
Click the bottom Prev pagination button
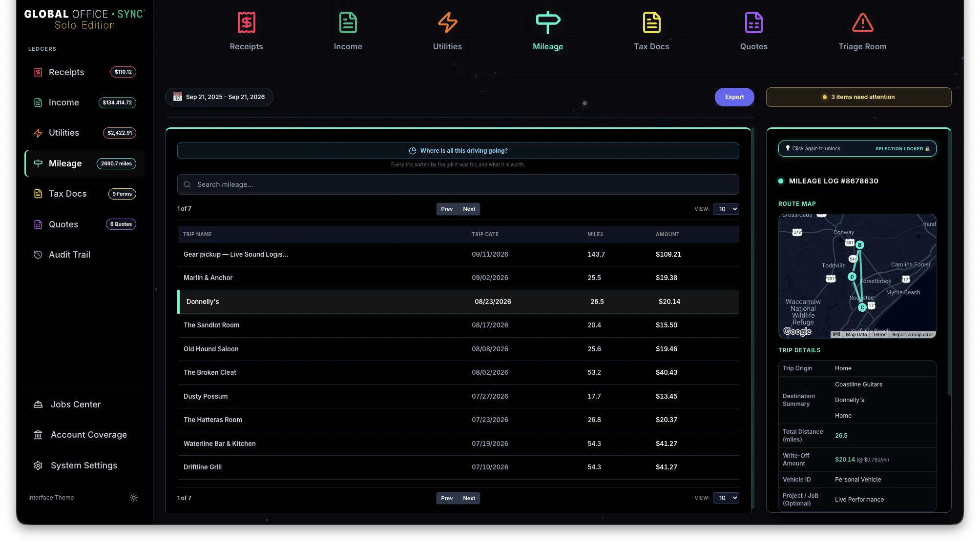click(x=447, y=498)
